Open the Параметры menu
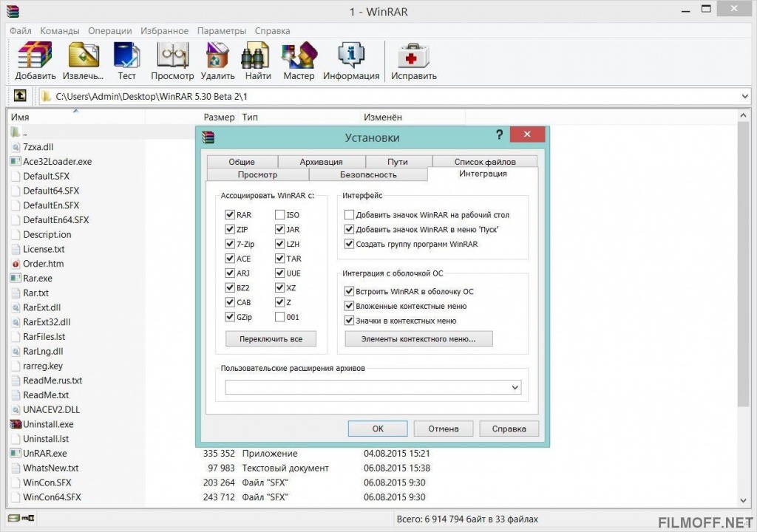The image size is (757, 532). [x=221, y=30]
